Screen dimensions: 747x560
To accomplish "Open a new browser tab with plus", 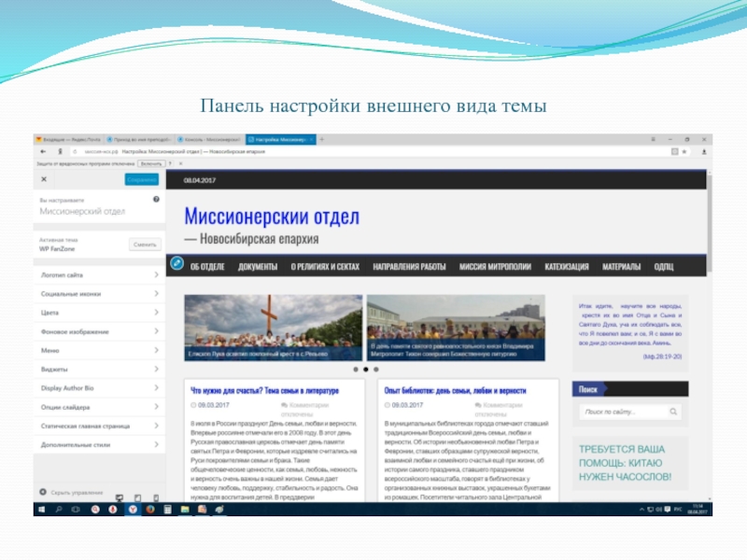I will pos(322,139).
